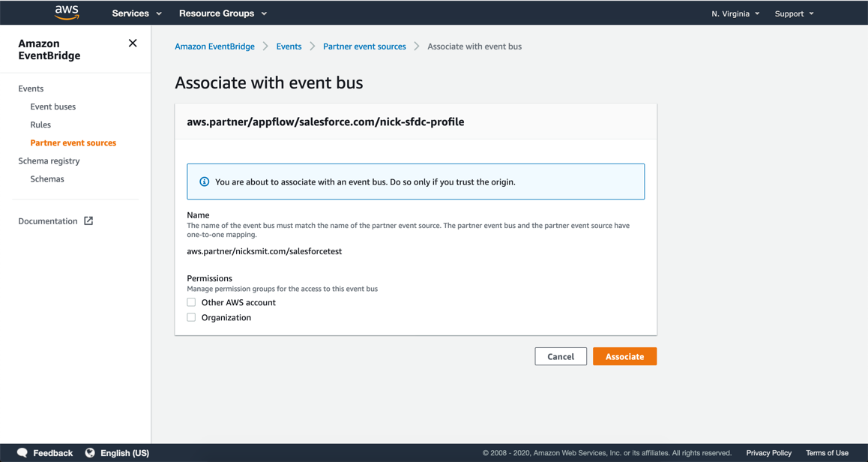The width and height of the screenshot is (868, 462).
Task: Enable Other AWS account permission
Action: point(191,302)
